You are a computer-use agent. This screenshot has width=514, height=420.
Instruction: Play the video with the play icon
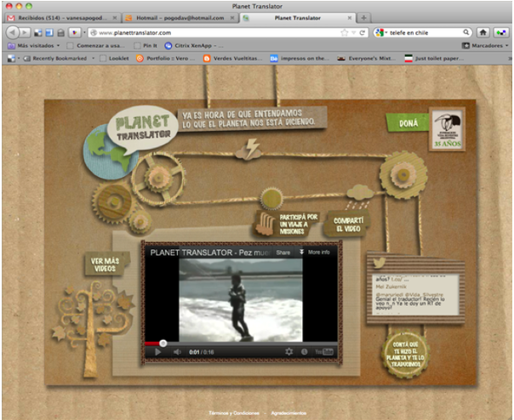coord(157,352)
